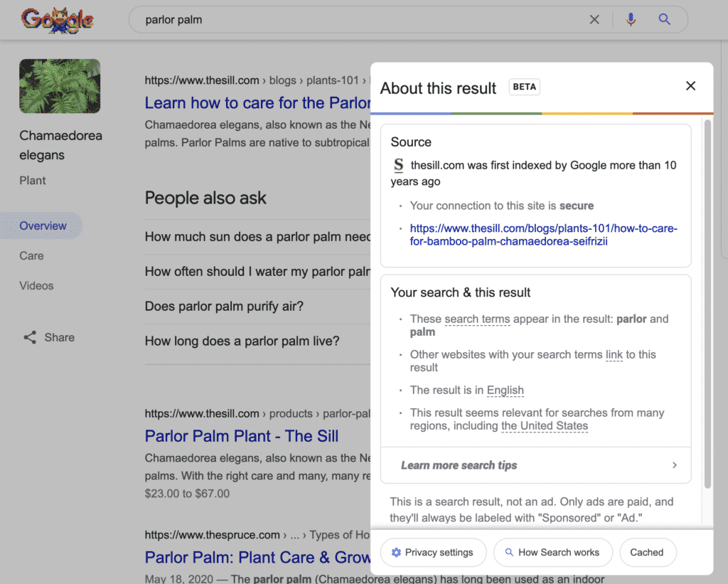The width and height of the screenshot is (728, 584).
Task: Click the Share icon in the sidebar
Action: pos(30,337)
